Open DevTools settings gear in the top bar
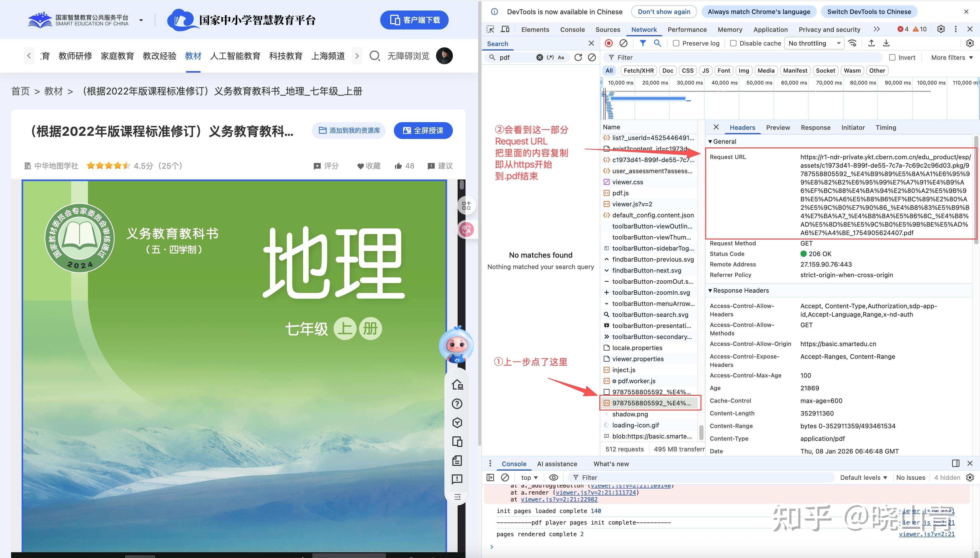Screen dimensions: 980x558 [x=941, y=29]
